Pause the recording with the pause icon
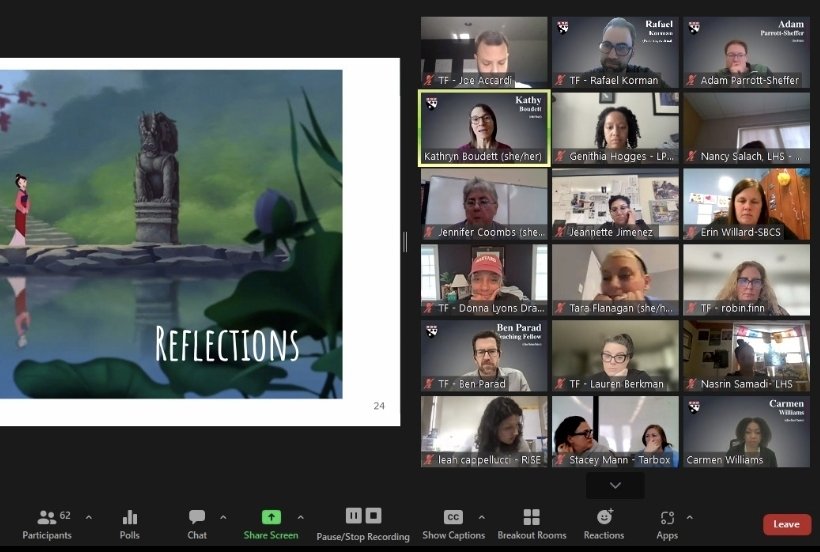This screenshot has width=820, height=552. coord(354,516)
